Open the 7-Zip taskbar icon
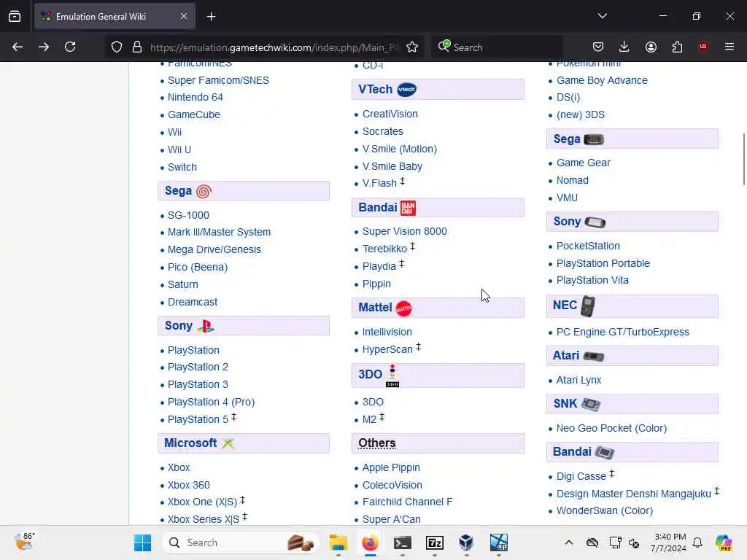The height and width of the screenshot is (560, 747). click(435, 542)
